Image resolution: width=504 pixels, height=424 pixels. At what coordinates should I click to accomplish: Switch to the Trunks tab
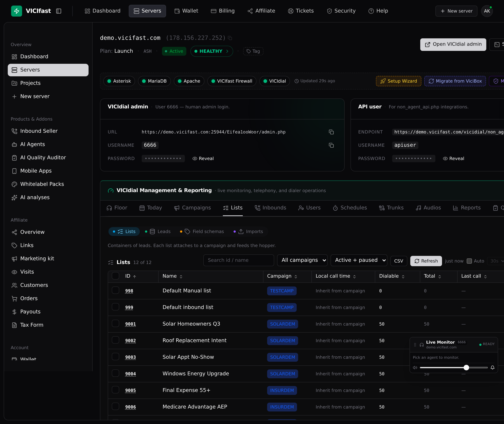click(x=391, y=208)
